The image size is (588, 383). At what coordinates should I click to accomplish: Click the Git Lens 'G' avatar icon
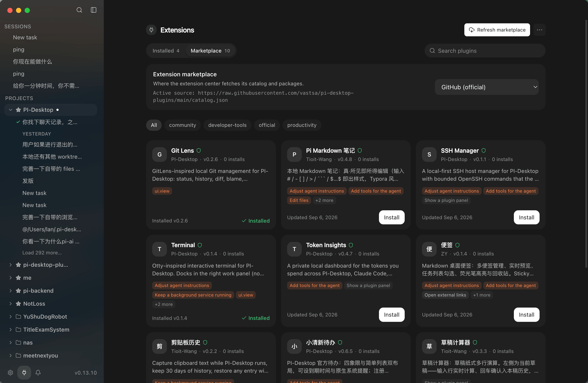click(159, 155)
